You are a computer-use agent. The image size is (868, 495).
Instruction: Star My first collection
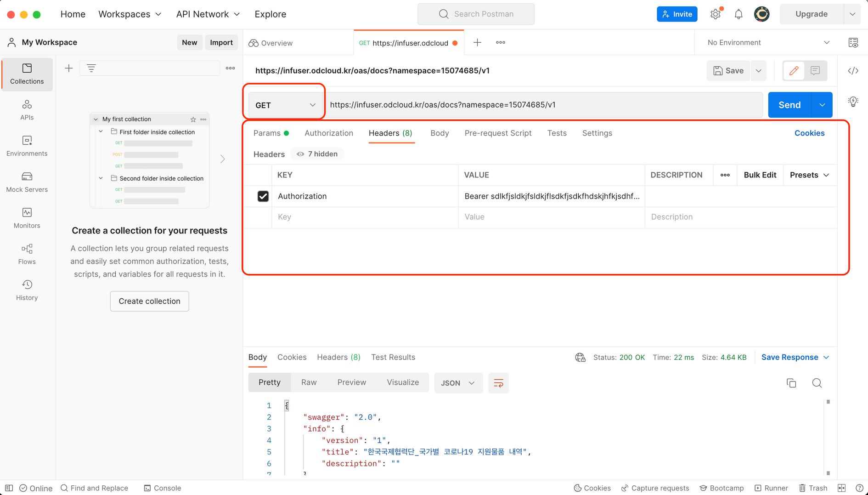[x=193, y=119]
